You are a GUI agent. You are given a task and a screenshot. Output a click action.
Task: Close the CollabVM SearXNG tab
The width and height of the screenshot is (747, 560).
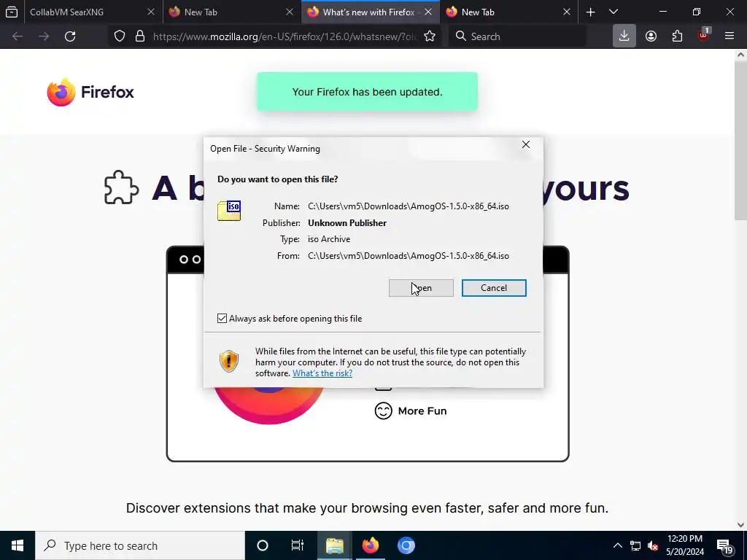150,12
